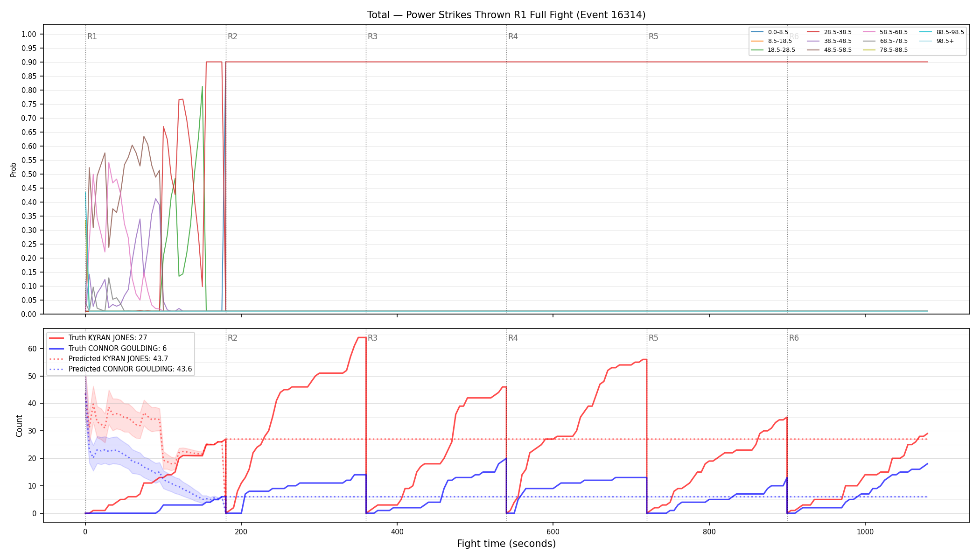Click the R1 round marker in the probability plot
980x560 pixels.
pyautogui.click(x=92, y=36)
